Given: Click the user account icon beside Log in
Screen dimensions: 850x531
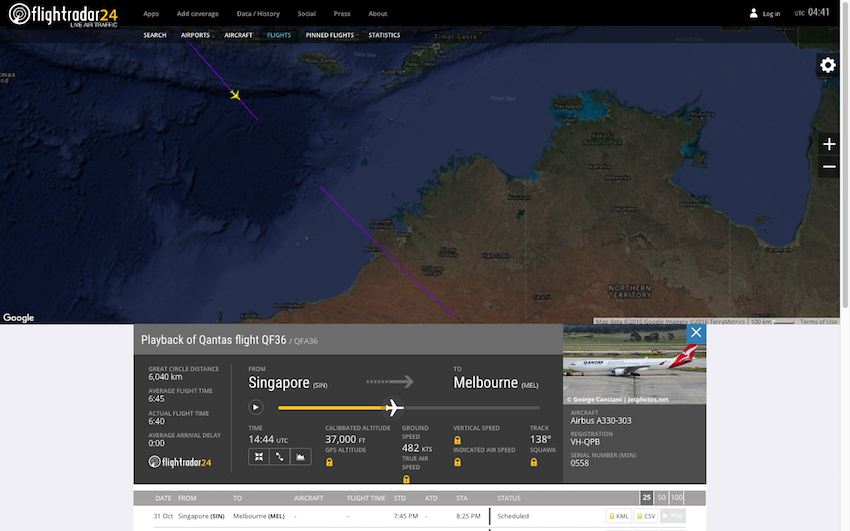Looking at the screenshot, I should (x=754, y=14).
